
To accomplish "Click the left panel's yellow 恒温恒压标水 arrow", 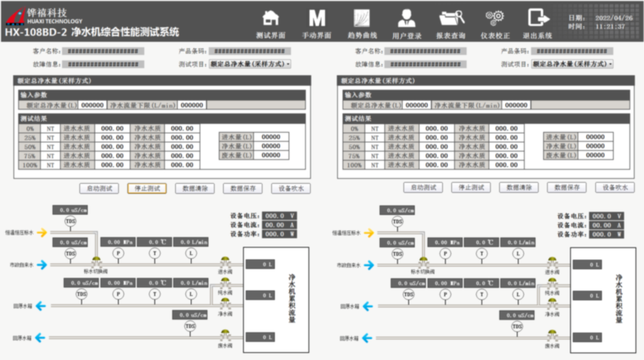I will click(41, 233).
